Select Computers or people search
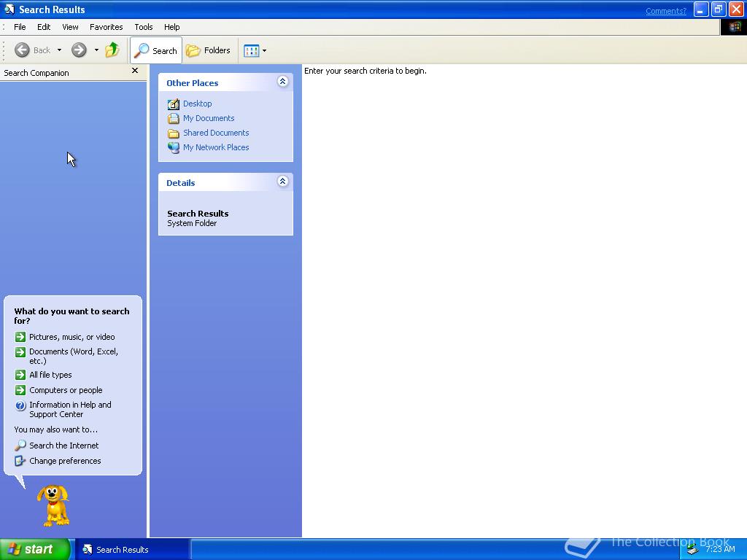Screen dimensions: 747x560 66,390
